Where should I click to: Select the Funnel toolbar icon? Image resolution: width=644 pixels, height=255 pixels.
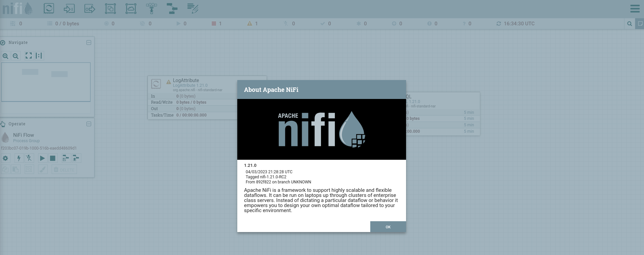[x=152, y=8]
